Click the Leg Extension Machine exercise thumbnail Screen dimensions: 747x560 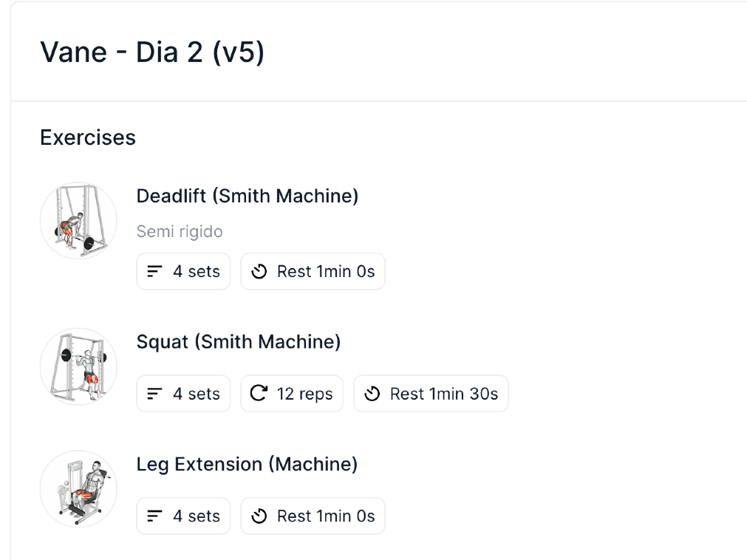tap(78, 489)
